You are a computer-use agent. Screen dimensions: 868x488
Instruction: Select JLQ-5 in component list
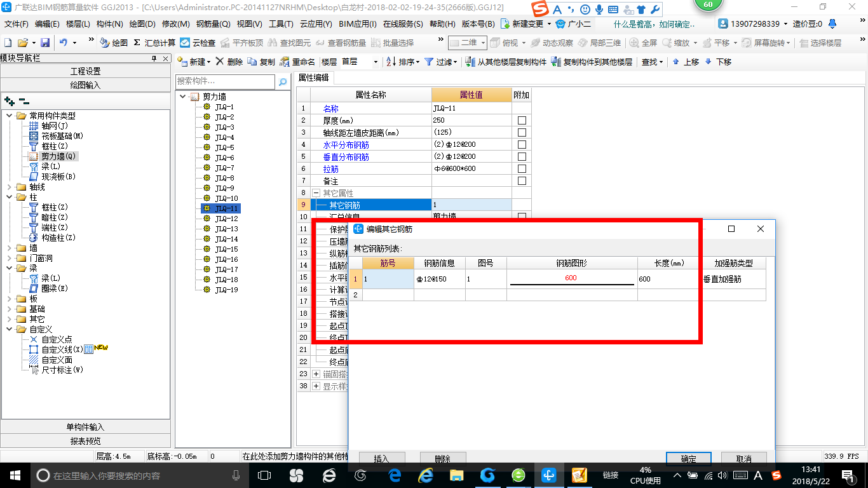(x=224, y=147)
